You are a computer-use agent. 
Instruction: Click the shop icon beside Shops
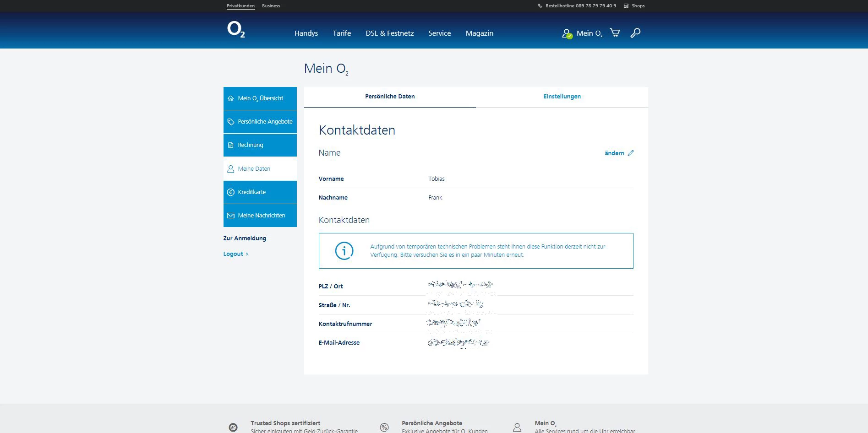tap(626, 6)
